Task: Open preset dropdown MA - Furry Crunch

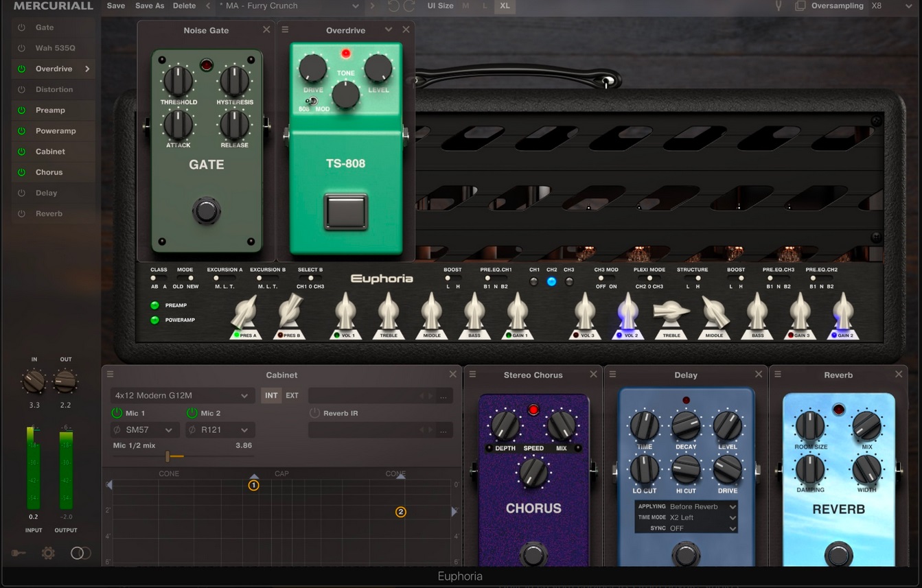Action: (289, 5)
